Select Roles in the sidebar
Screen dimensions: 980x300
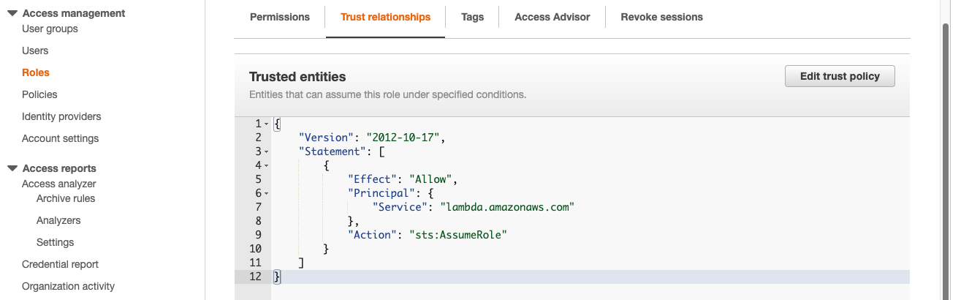[36, 72]
